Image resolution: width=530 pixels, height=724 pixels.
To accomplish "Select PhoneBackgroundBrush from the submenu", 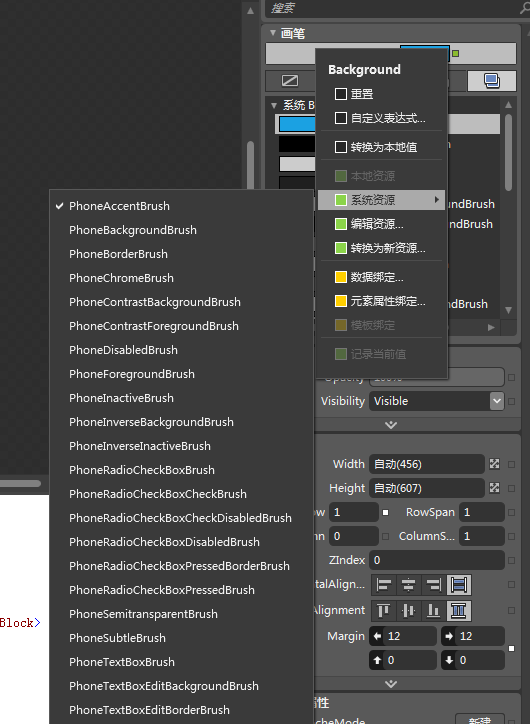I will (181, 230).
